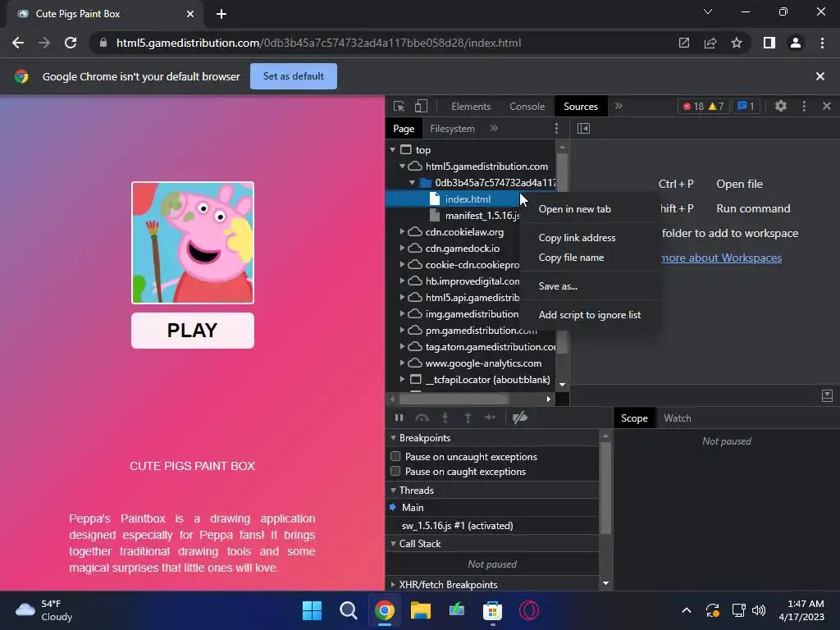Open the Chrome profile avatar icon
This screenshot has width=840, height=630.
796,43
